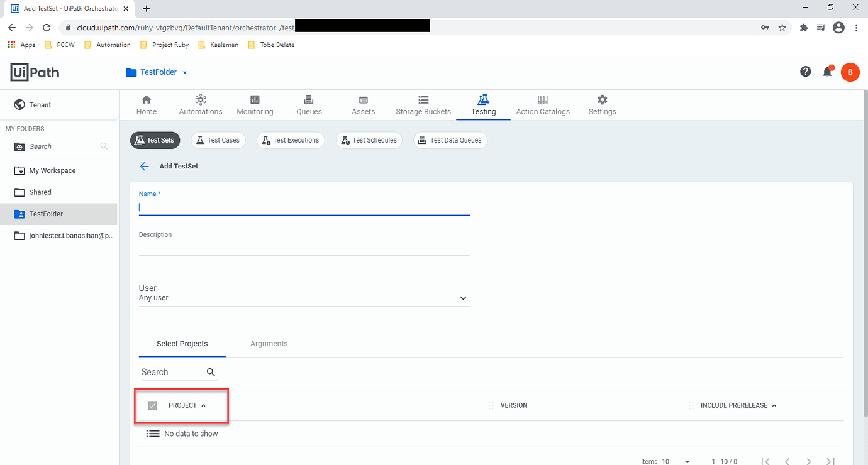Open Test Schedules
Viewport: 868px width, 465px height.
click(369, 139)
